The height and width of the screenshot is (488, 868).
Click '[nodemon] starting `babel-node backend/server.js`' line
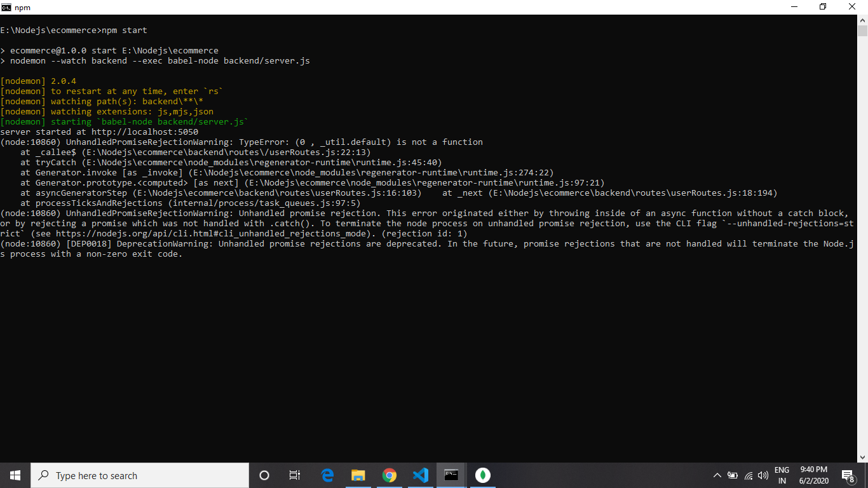click(125, 121)
